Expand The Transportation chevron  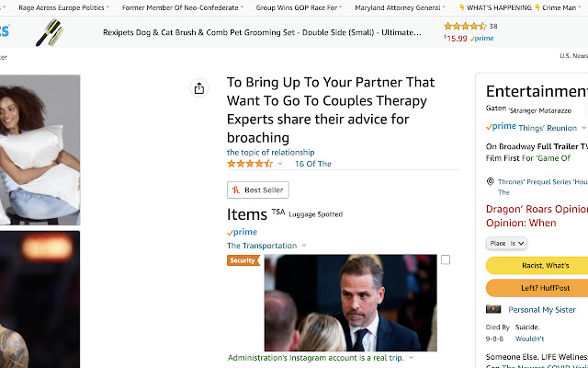[x=304, y=246]
